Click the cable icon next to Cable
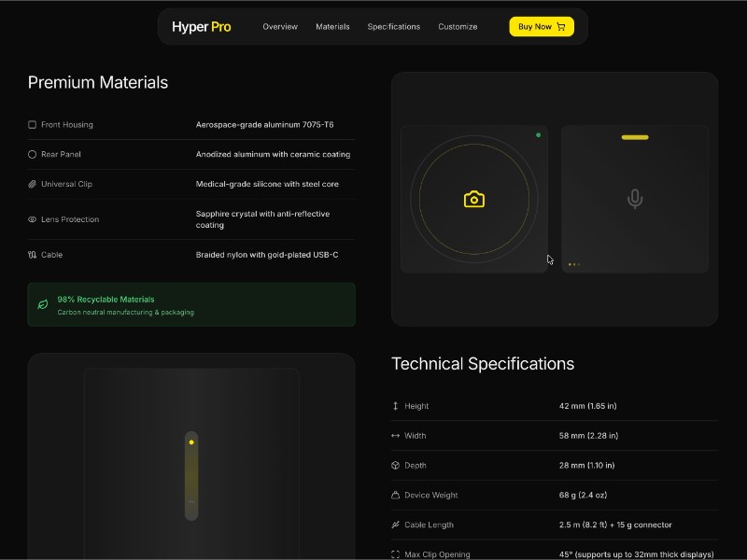This screenshot has height=560, width=747. [x=32, y=254]
